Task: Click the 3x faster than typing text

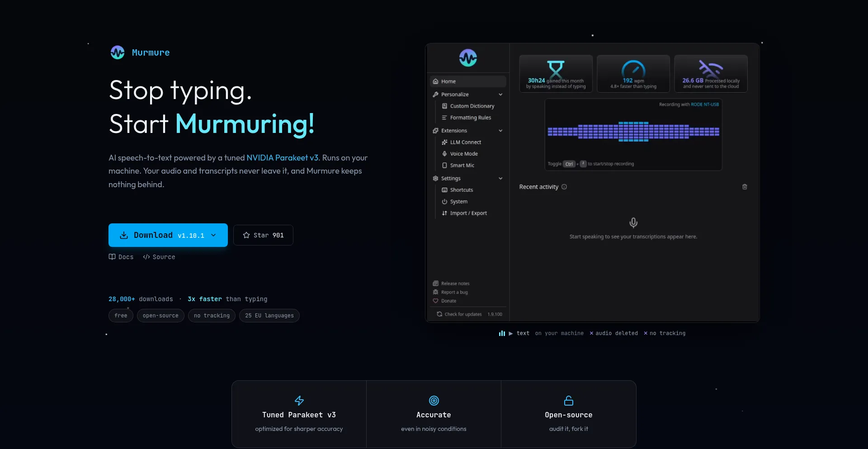Action: pyautogui.click(x=227, y=299)
